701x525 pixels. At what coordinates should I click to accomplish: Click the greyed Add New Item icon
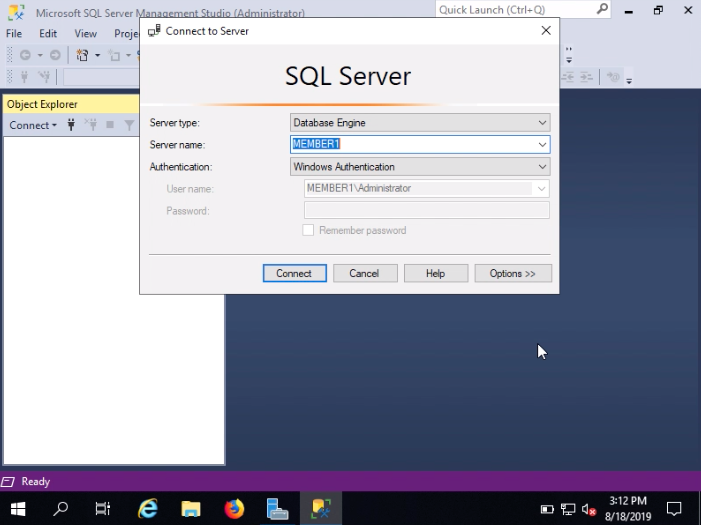tap(115, 55)
